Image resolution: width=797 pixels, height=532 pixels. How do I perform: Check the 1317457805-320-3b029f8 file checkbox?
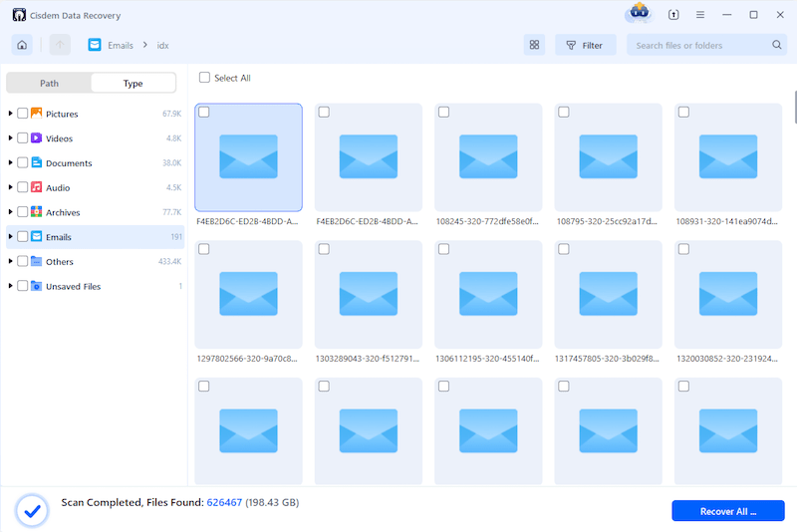[x=564, y=249]
